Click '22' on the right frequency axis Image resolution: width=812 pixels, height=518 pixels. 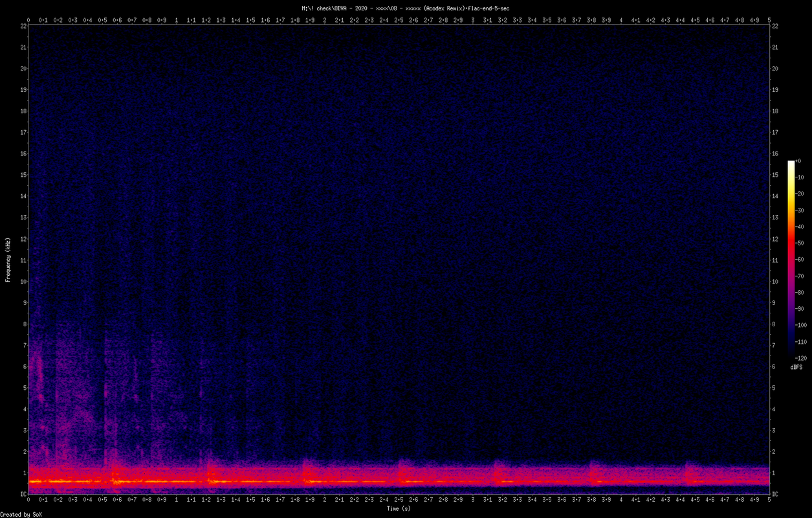(x=776, y=26)
